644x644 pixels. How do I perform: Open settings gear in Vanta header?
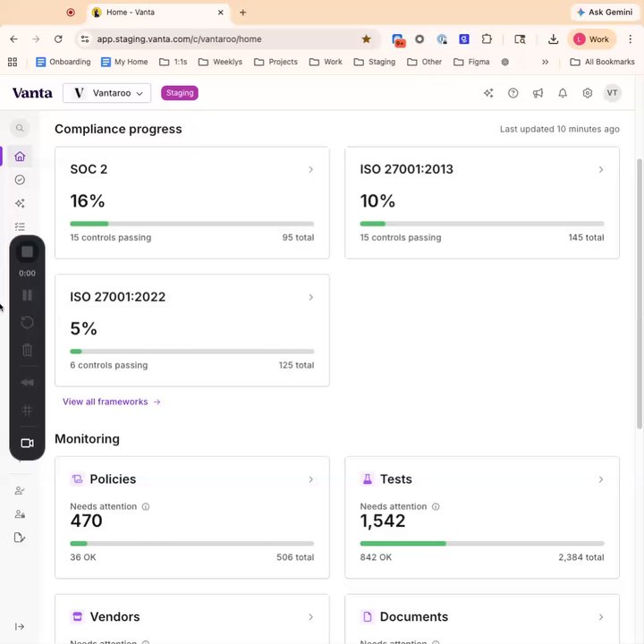pyautogui.click(x=588, y=93)
